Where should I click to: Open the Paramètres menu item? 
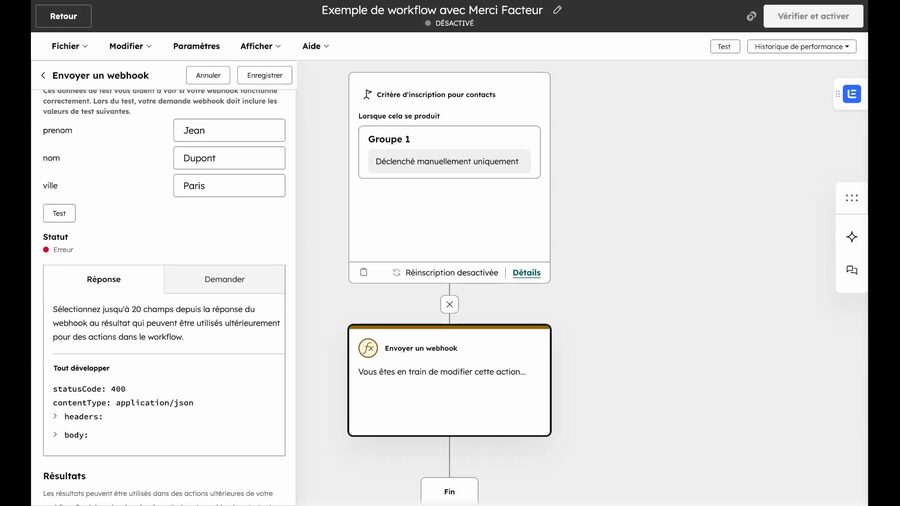(x=196, y=46)
